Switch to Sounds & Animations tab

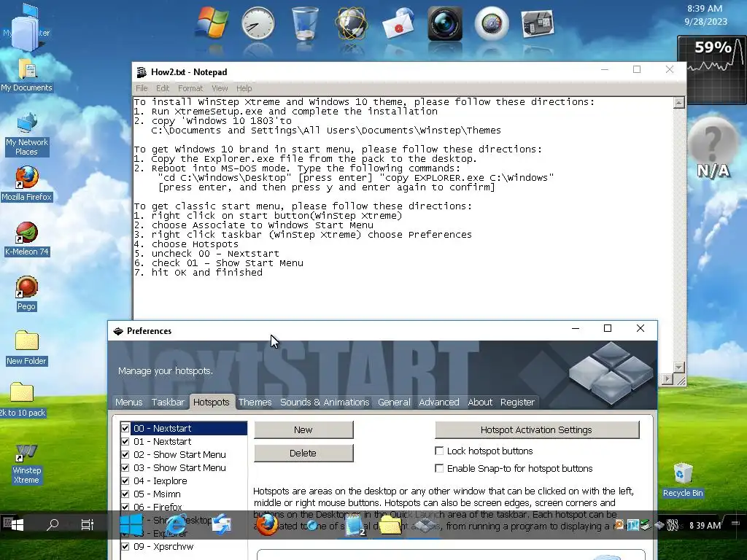click(325, 402)
